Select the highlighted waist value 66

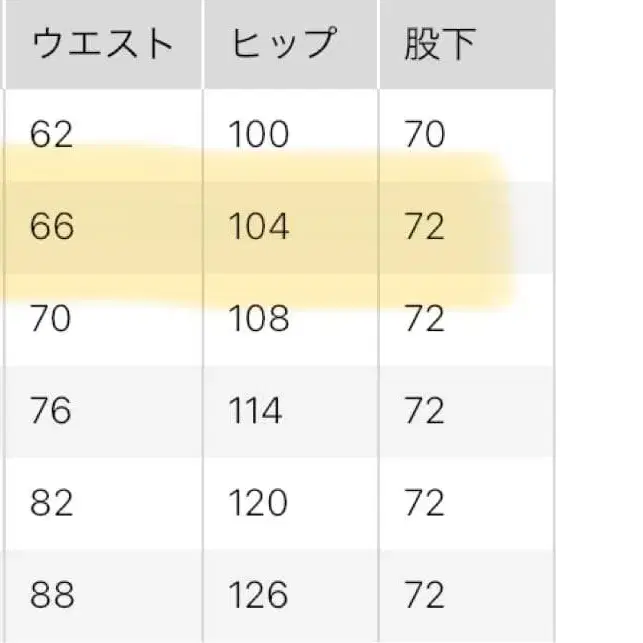point(52,227)
